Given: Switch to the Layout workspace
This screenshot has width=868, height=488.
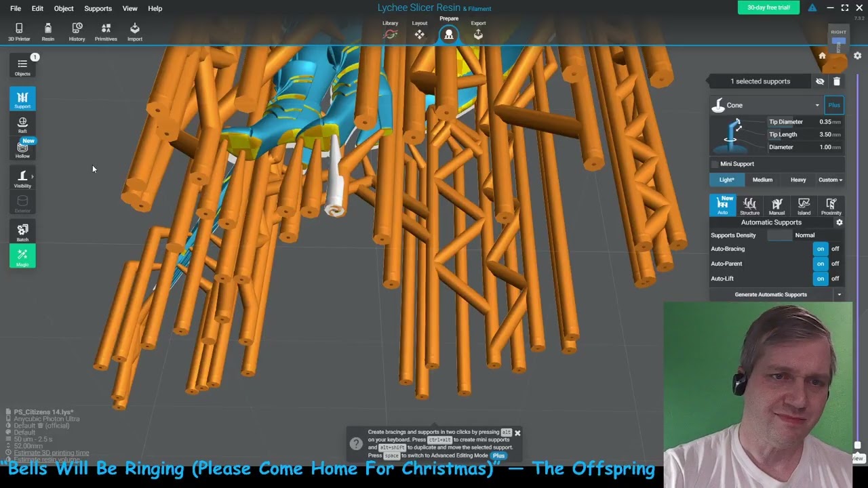Looking at the screenshot, I should point(420,30).
